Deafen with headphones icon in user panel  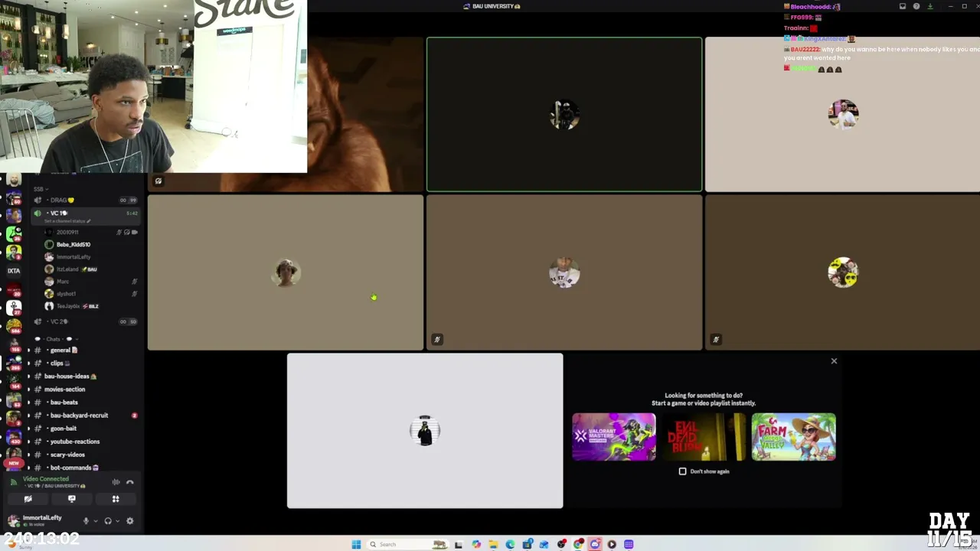click(x=108, y=521)
